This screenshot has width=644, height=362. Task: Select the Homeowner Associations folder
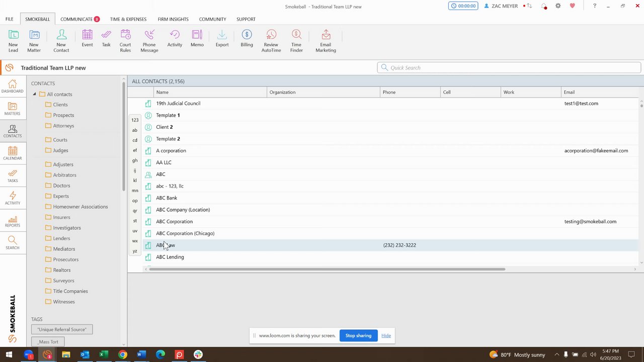point(76,207)
